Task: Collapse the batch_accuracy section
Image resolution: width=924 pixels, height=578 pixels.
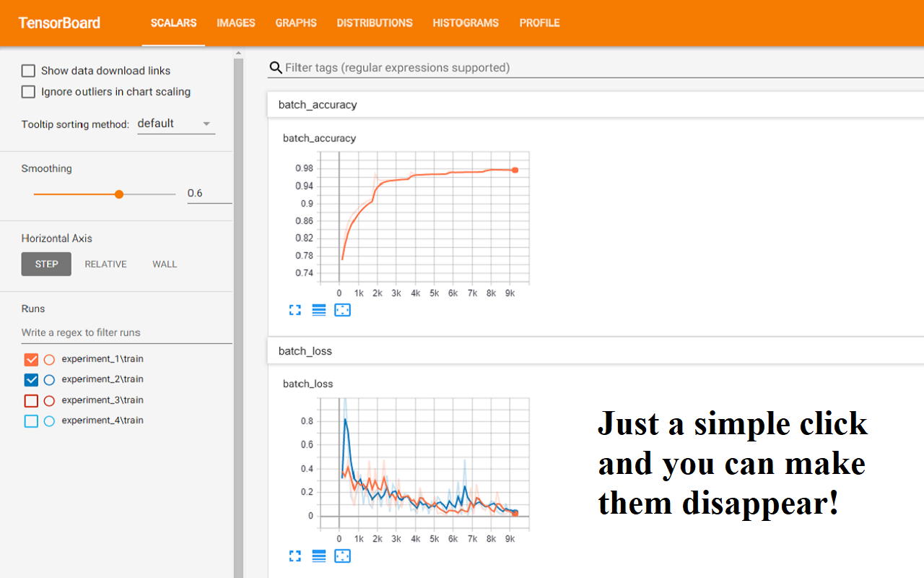Action: pos(318,104)
